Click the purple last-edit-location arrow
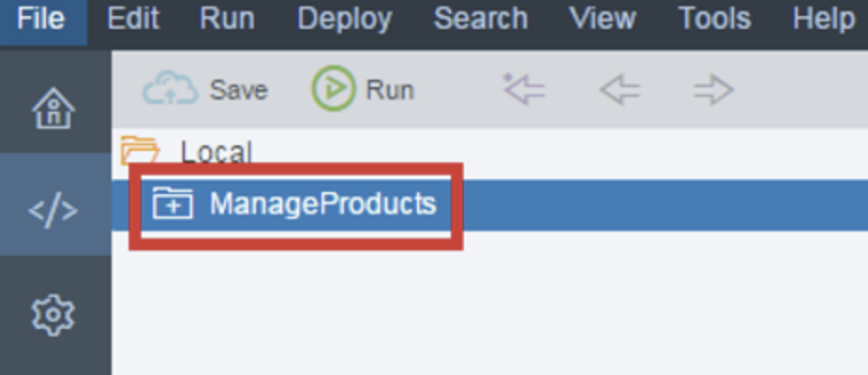The image size is (868, 375). click(524, 89)
